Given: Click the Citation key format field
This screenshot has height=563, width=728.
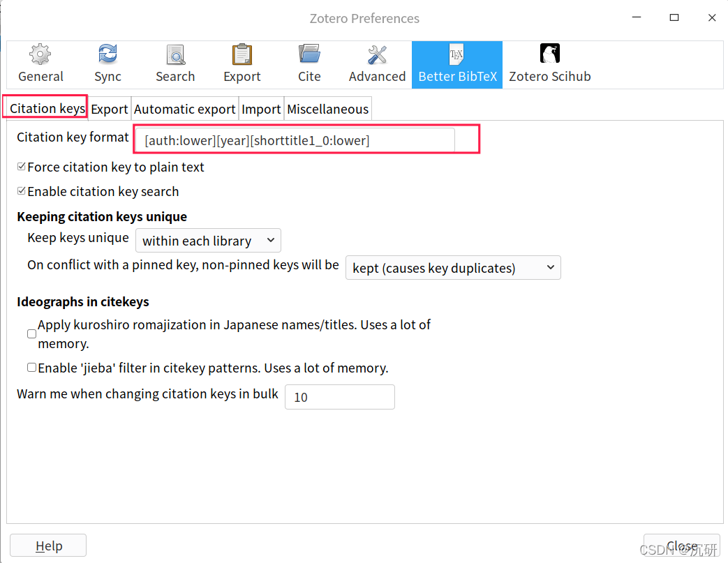Looking at the screenshot, I should coord(295,140).
